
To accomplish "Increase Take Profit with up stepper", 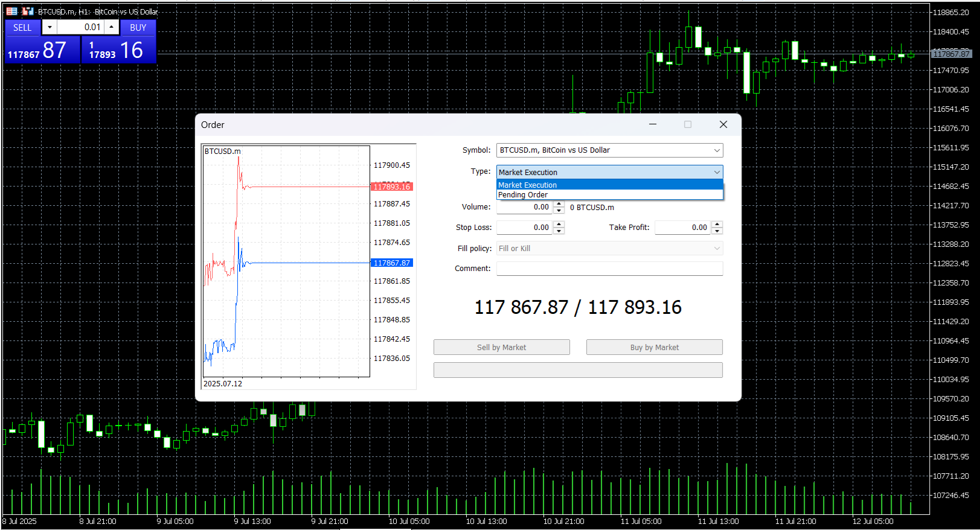I will point(717,224).
